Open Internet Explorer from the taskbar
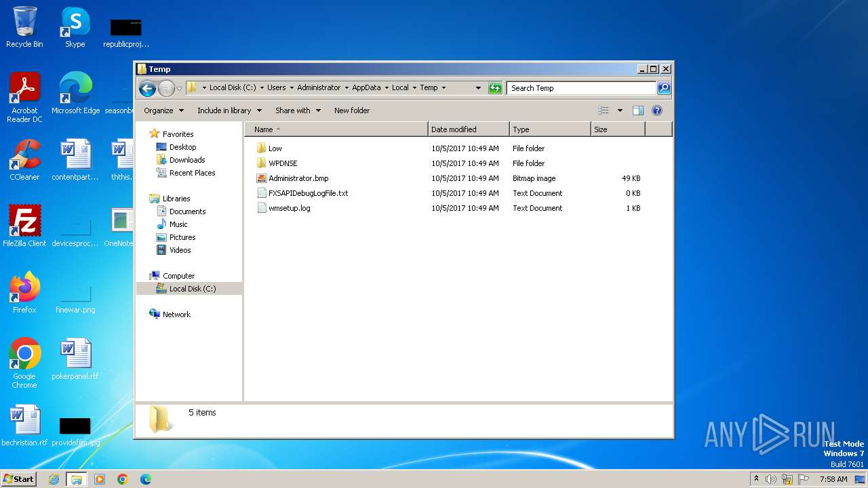Viewport: 868px width, 488px height. 54,479
